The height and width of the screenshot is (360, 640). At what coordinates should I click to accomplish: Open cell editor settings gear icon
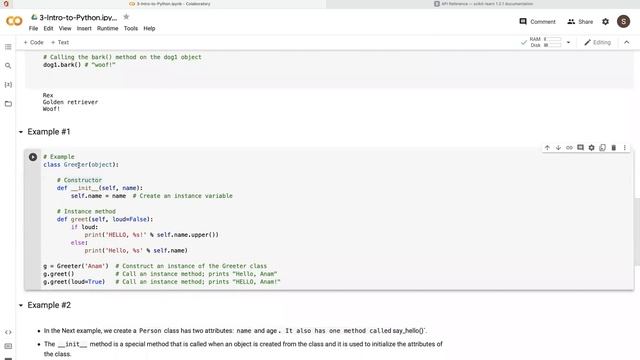tap(591, 148)
